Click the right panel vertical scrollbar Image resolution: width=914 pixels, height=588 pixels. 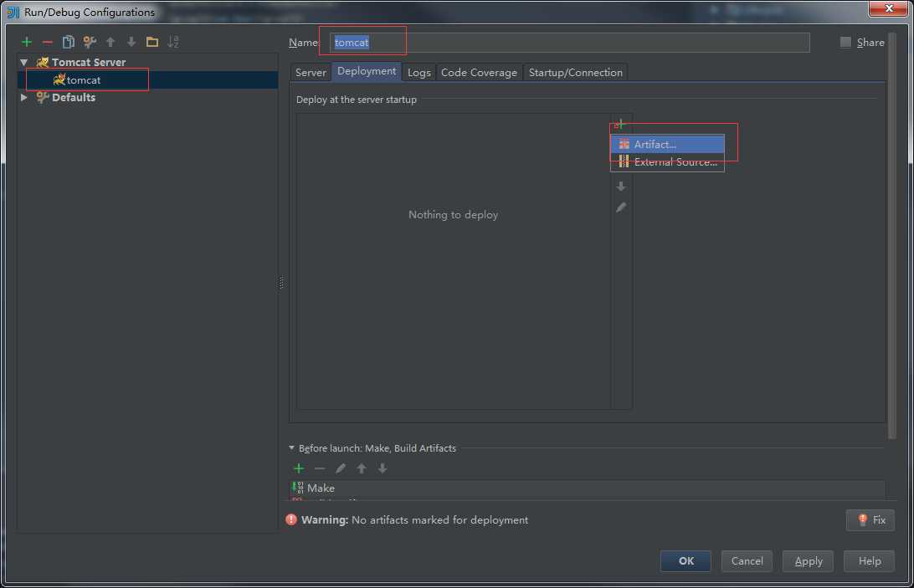[892, 236]
